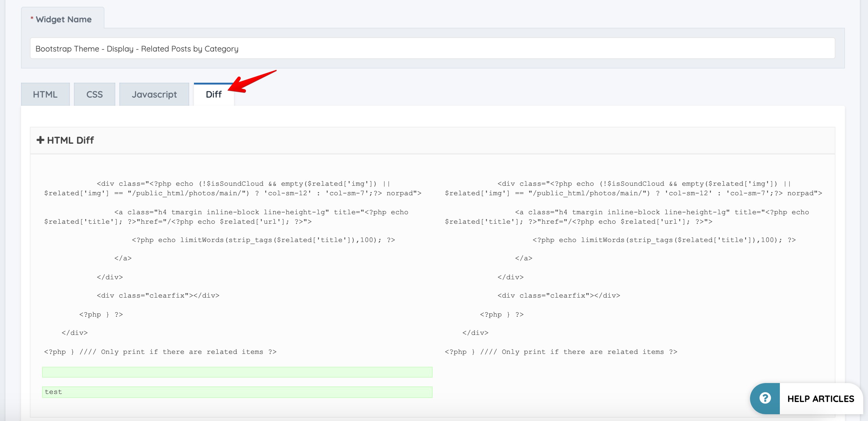Switch to the HTML tab

point(45,94)
